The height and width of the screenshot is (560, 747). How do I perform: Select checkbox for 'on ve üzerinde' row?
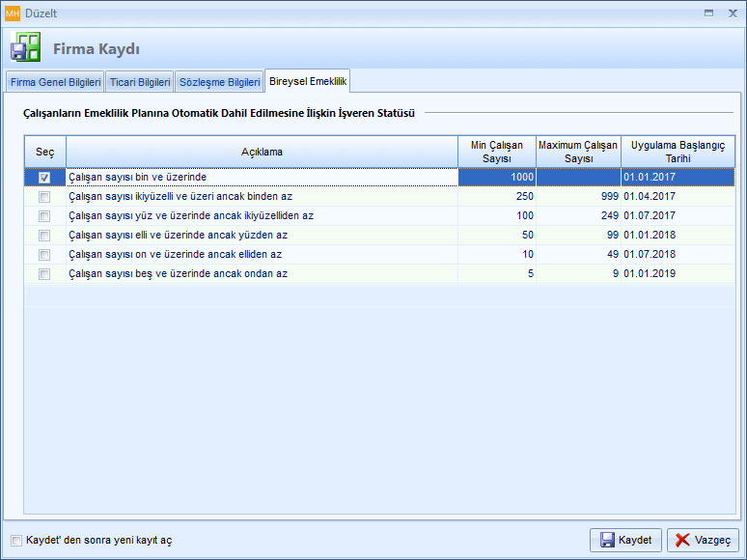point(44,255)
